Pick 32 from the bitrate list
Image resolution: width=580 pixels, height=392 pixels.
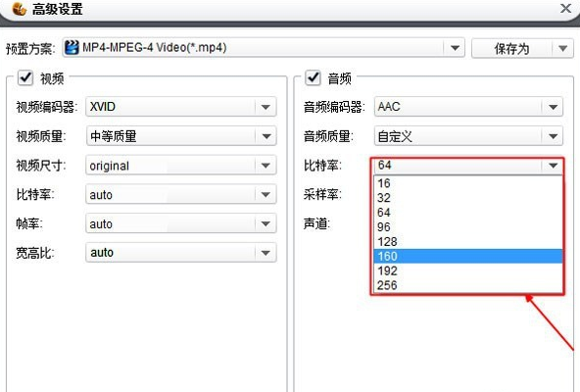(468, 198)
